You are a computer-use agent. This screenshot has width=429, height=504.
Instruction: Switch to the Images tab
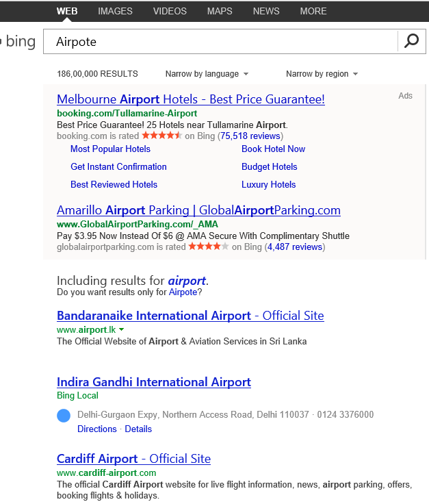pos(115,11)
